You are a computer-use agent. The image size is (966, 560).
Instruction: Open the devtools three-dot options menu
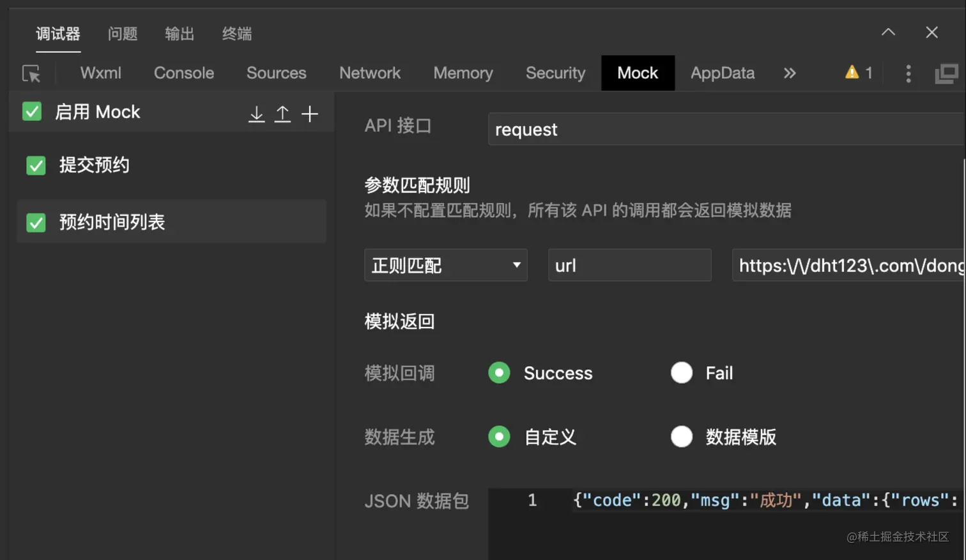point(908,74)
